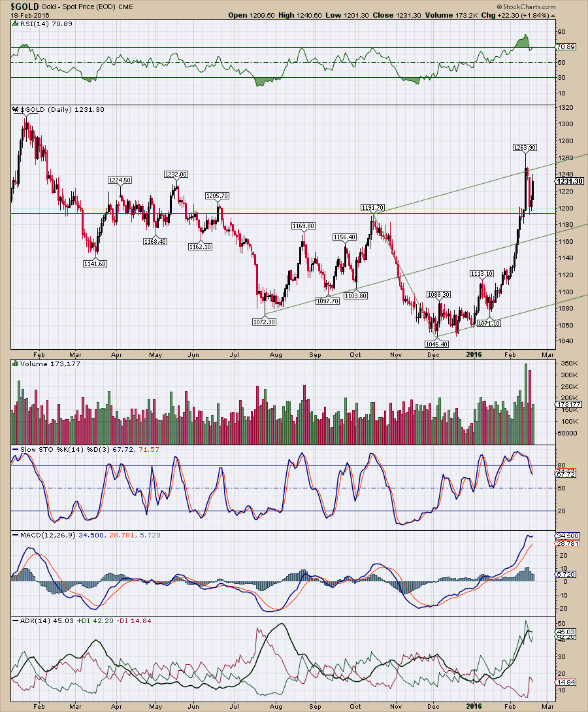Click the 1263.90 peak price label
Image resolution: width=588 pixels, height=712 pixels.
tap(525, 148)
